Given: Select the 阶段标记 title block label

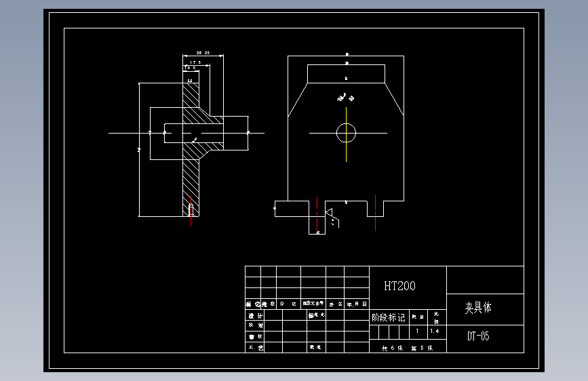Looking at the screenshot, I should [388, 318].
